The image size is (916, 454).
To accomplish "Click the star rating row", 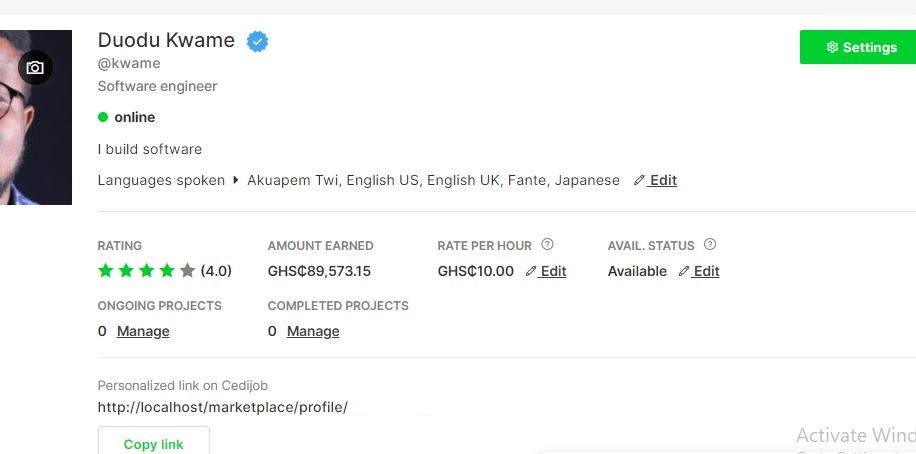I will 146,271.
